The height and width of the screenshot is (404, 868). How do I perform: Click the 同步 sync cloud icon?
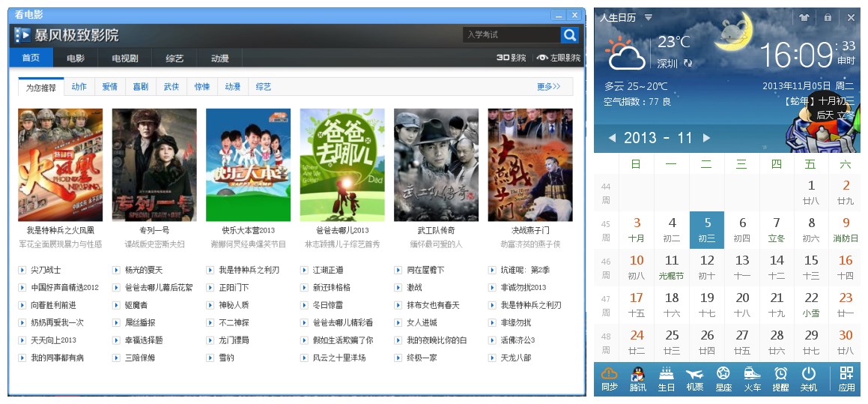pyautogui.click(x=609, y=373)
